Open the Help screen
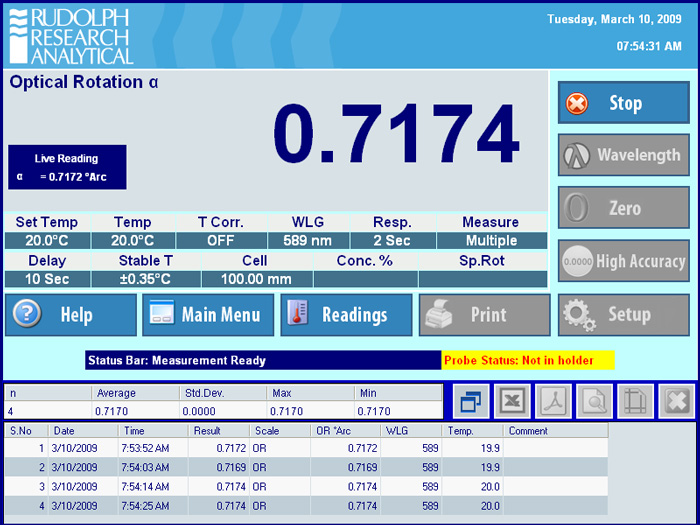The width and height of the screenshot is (700, 525). 71,315
